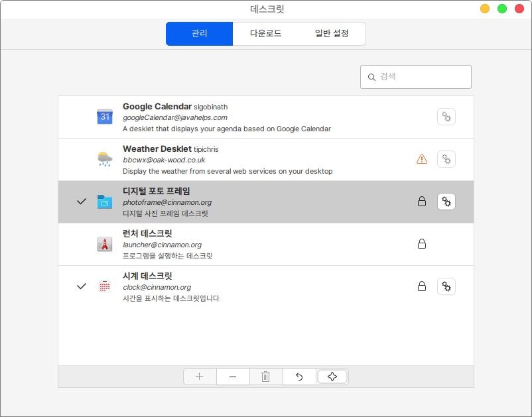This screenshot has height=417, width=532.
Task: Toggle checkmark for 시계 데스크릿
Action: [x=82, y=286]
